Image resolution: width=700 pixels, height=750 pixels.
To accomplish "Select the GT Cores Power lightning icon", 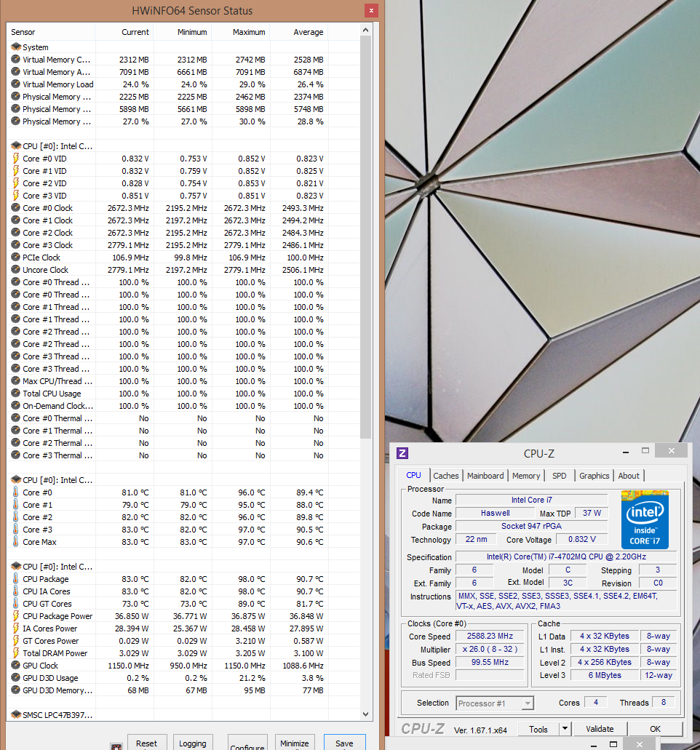I will coord(16,641).
